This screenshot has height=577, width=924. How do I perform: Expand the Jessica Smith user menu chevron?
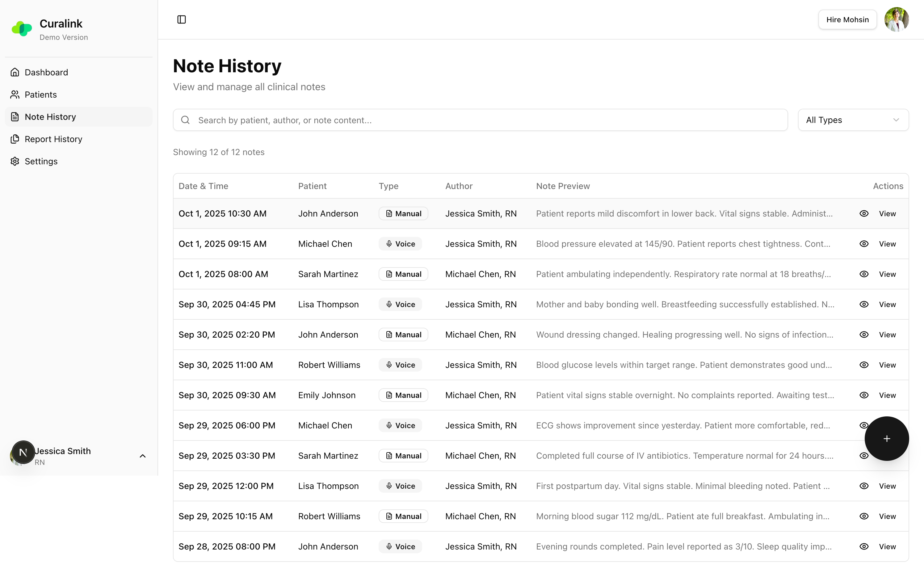tap(143, 456)
